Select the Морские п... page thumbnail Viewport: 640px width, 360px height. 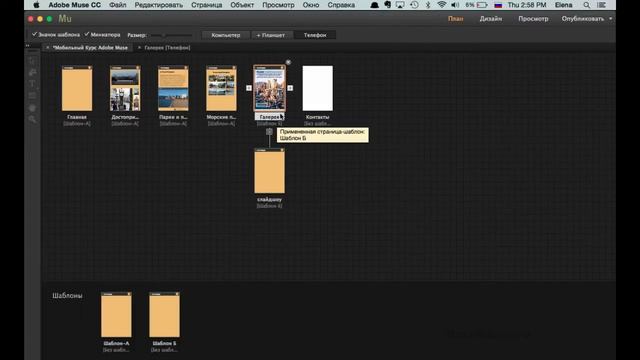(221, 88)
